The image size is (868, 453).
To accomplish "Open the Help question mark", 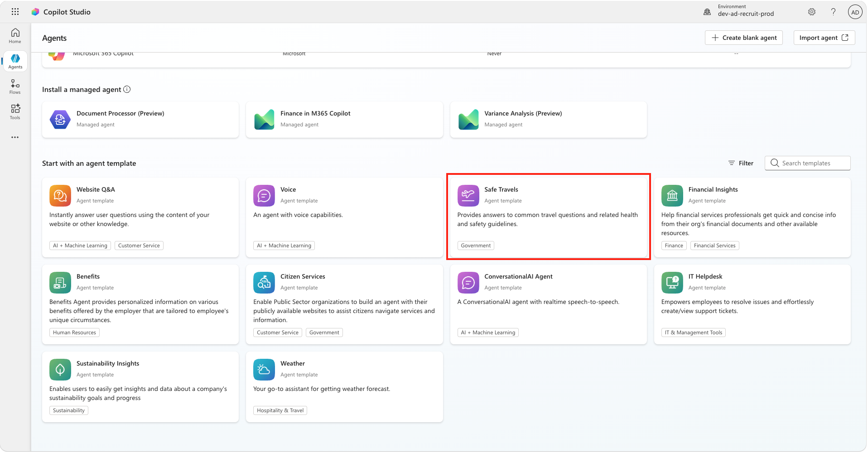I will tap(833, 12).
